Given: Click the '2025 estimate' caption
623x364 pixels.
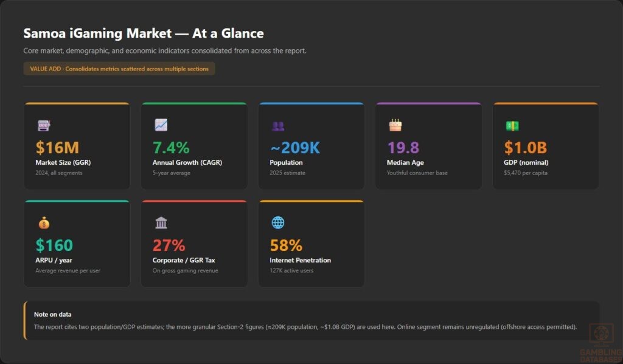Looking at the screenshot, I should pos(288,173).
